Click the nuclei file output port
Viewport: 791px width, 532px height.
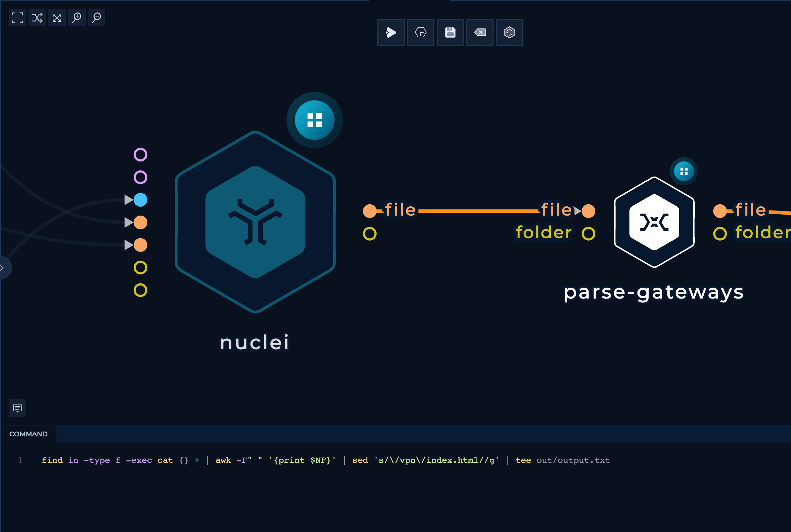[370, 211]
